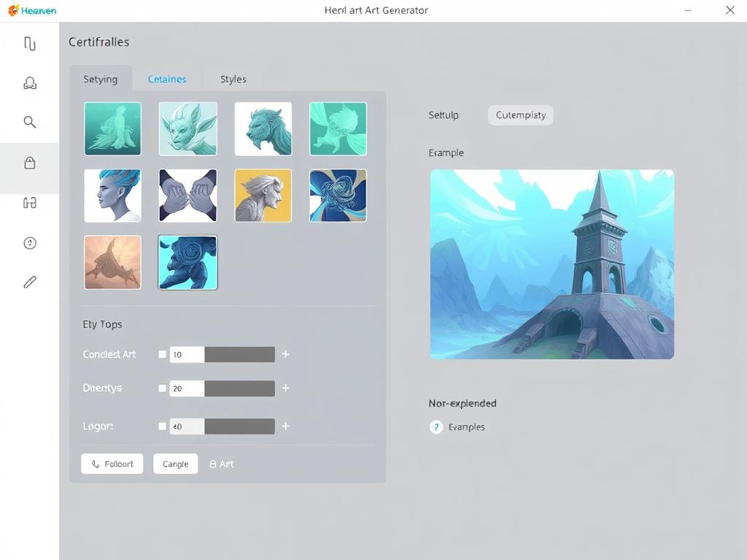Click the tower landscape example image
The height and width of the screenshot is (560, 747).
[x=551, y=264]
